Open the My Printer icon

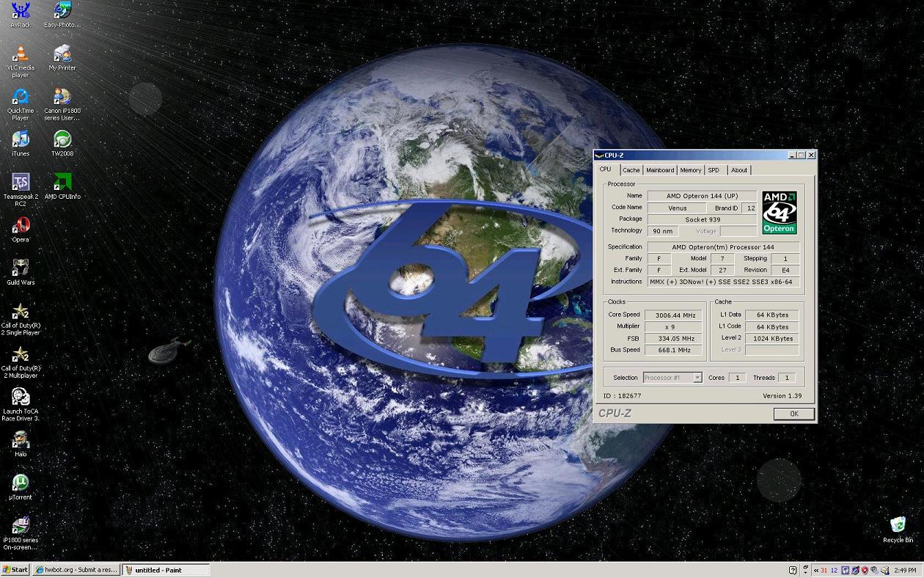62,58
